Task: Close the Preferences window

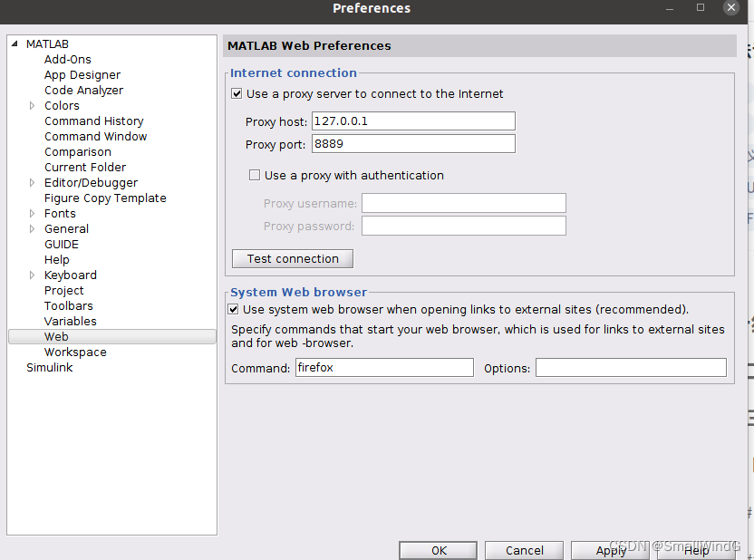Action: tap(731, 7)
